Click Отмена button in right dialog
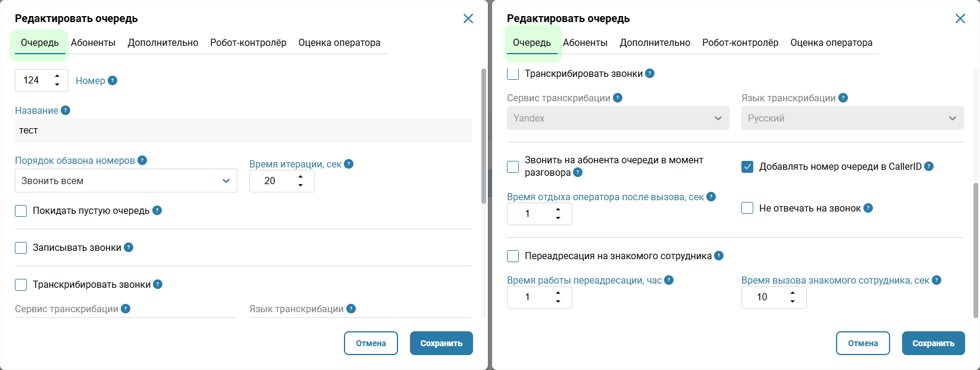Screen dimensions: 980x370 (x=863, y=343)
